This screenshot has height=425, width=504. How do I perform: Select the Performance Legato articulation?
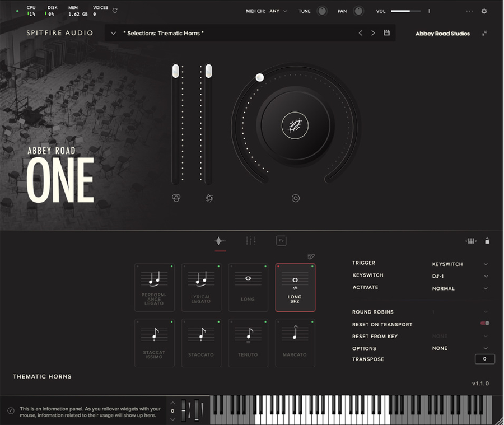click(155, 287)
